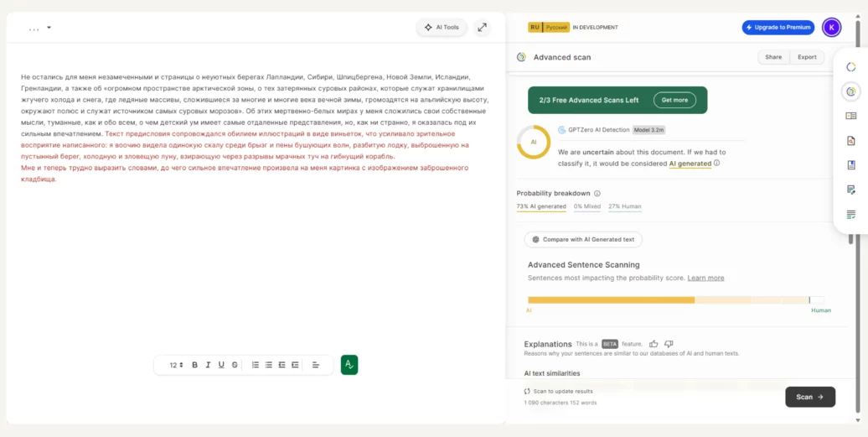Open the text alignment options

[316, 365]
